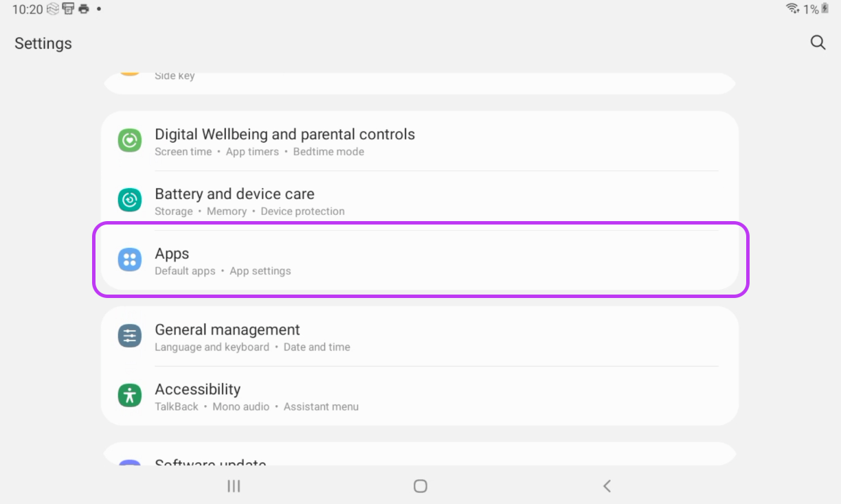Tap the Battery and device care icon
The width and height of the screenshot is (841, 504).
130,201
